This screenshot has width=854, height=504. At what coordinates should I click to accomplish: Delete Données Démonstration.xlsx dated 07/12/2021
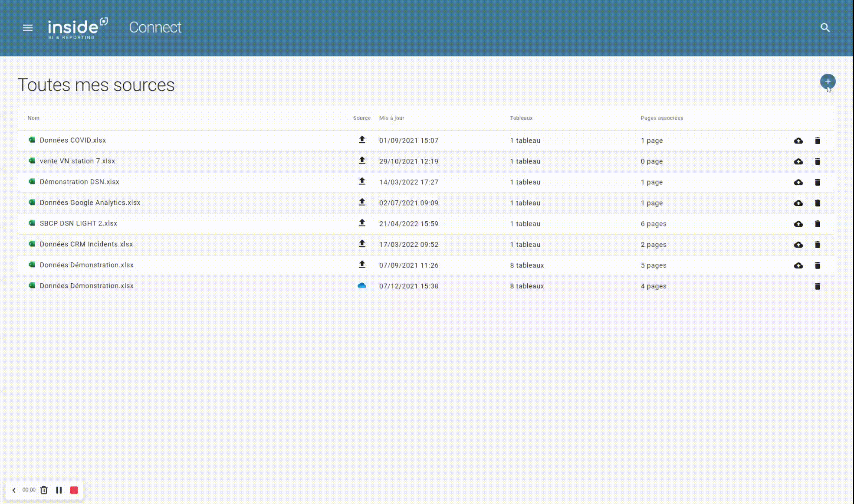818,286
